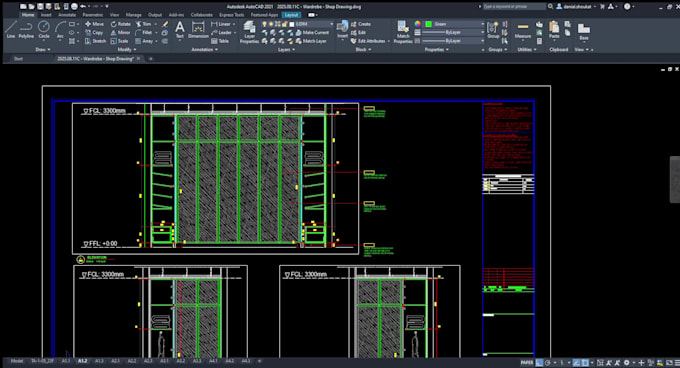Click the Match Properties tool
680x368 pixels.
pos(403,32)
